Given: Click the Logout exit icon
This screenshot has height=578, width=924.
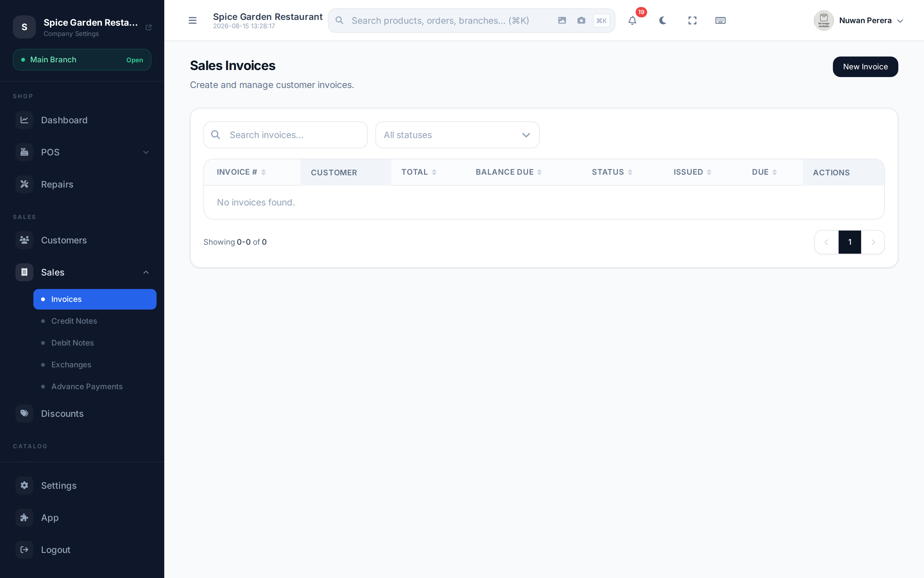Looking at the screenshot, I should tap(24, 549).
